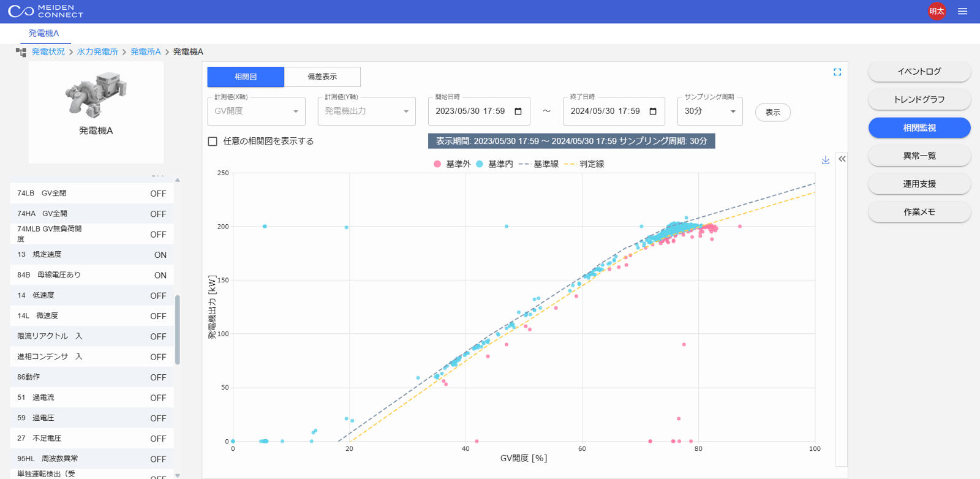The height and width of the screenshot is (479, 980).
Task: Switch to the 相関図 tab
Action: click(x=246, y=77)
